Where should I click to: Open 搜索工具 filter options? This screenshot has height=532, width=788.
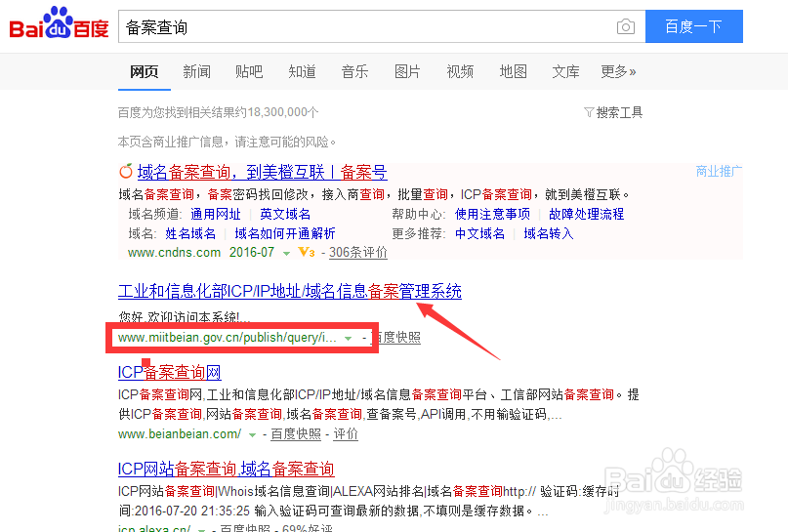613,112
